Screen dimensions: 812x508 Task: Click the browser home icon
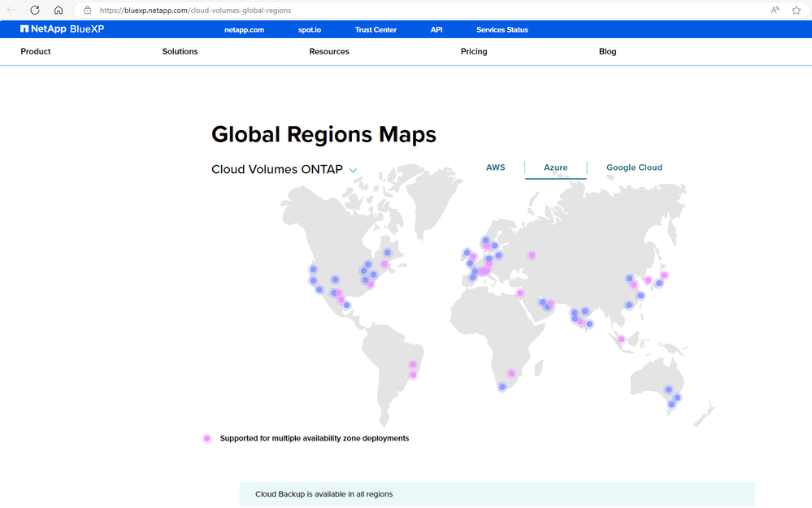tap(59, 11)
